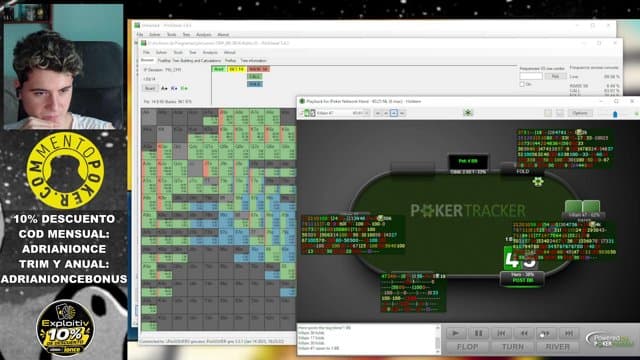
Task: Pause the hand replay
Action: (x=478, y=333)
